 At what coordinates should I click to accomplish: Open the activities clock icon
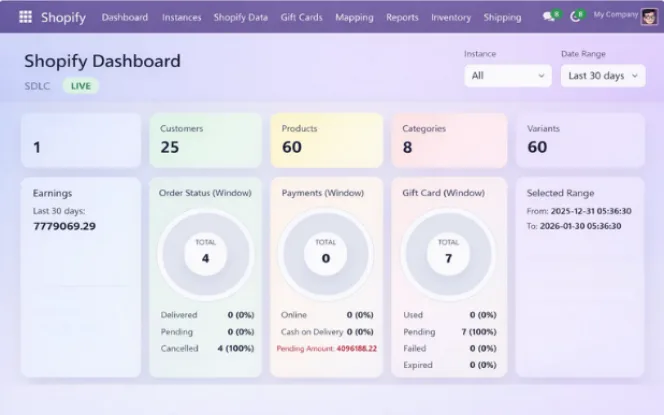pyautogui.click(x=575, y=17)
